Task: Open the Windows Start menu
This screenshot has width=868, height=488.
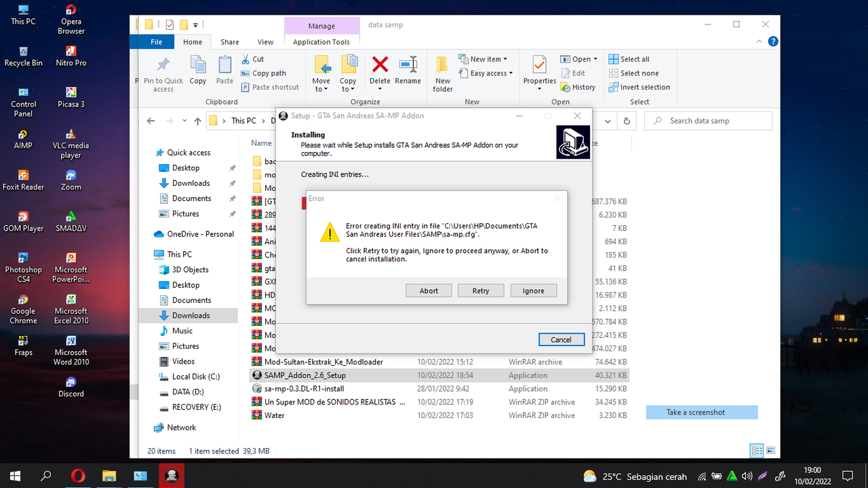Action: click(x=15, y=476)
